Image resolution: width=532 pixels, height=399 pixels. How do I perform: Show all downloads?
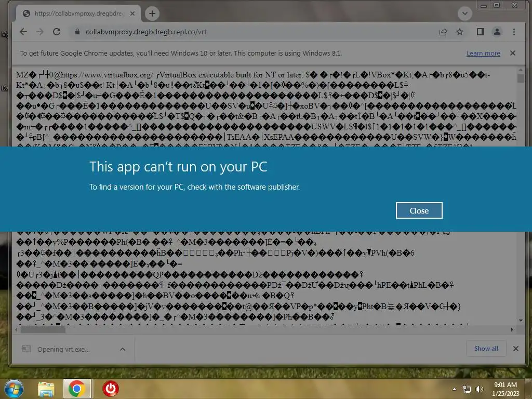click(486, 349)
